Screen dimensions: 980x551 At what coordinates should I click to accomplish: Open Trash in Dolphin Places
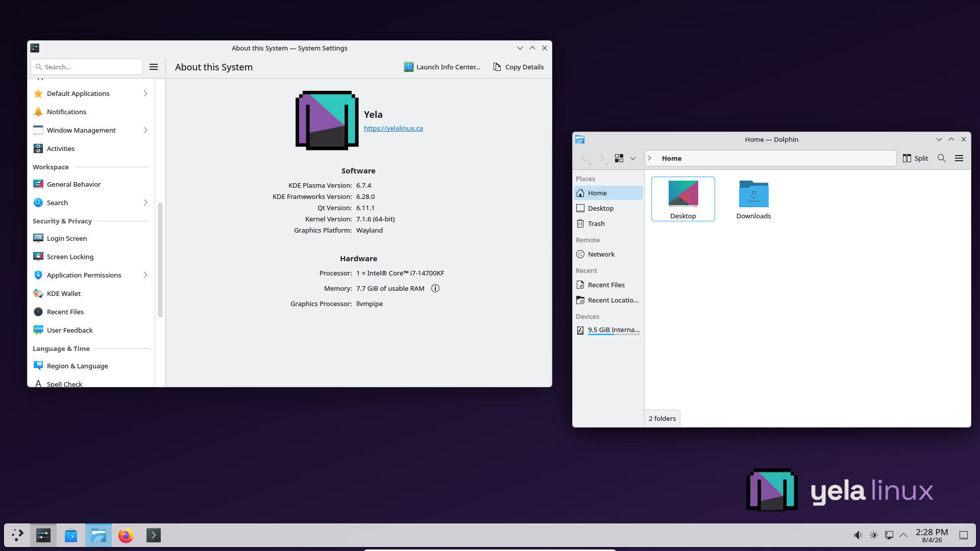(608, 223)
